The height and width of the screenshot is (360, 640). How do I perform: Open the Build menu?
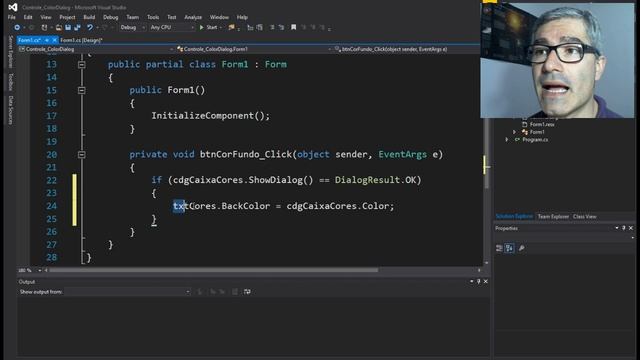89,17
